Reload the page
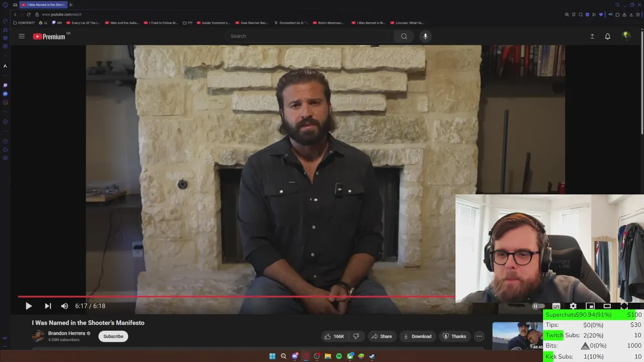Viewport: 644px width, 362px height. [x=28, y=15]
